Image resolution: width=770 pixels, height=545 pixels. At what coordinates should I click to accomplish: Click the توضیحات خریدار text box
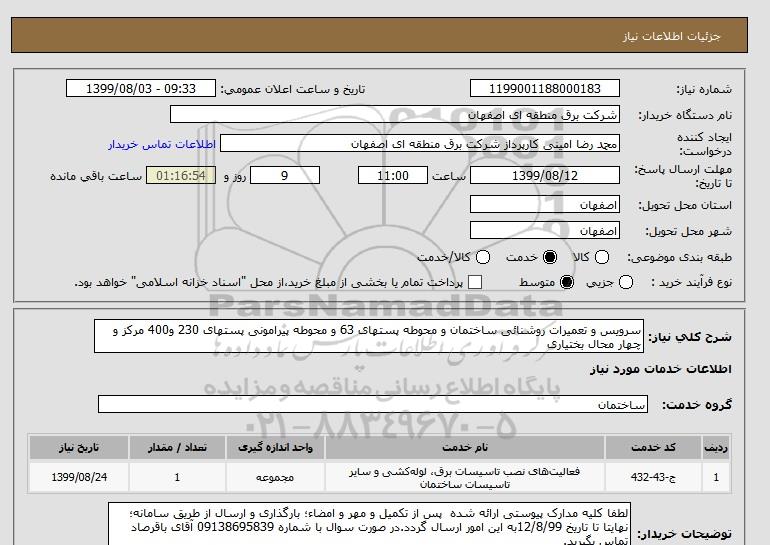click(x=369, y=524)
